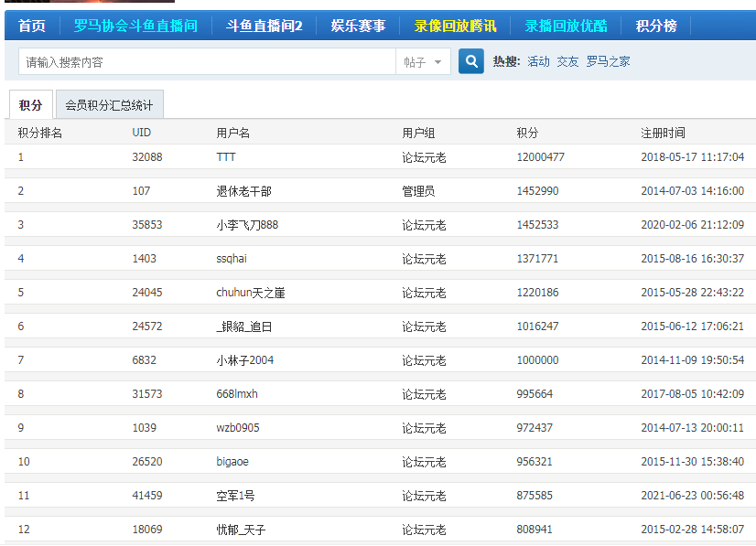Select the 积分 tab
Viewport: 756px width, 546px height.
pyautogui.click(x=30, y=105)
